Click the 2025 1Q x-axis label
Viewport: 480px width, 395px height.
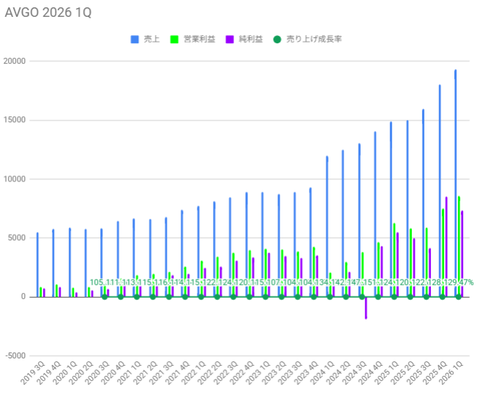click(x=386, y=373)
